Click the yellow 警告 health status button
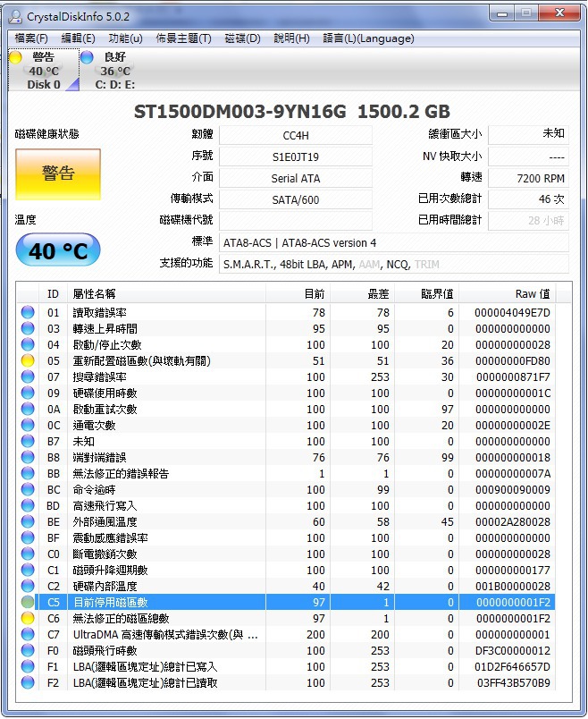 (58, 174)
